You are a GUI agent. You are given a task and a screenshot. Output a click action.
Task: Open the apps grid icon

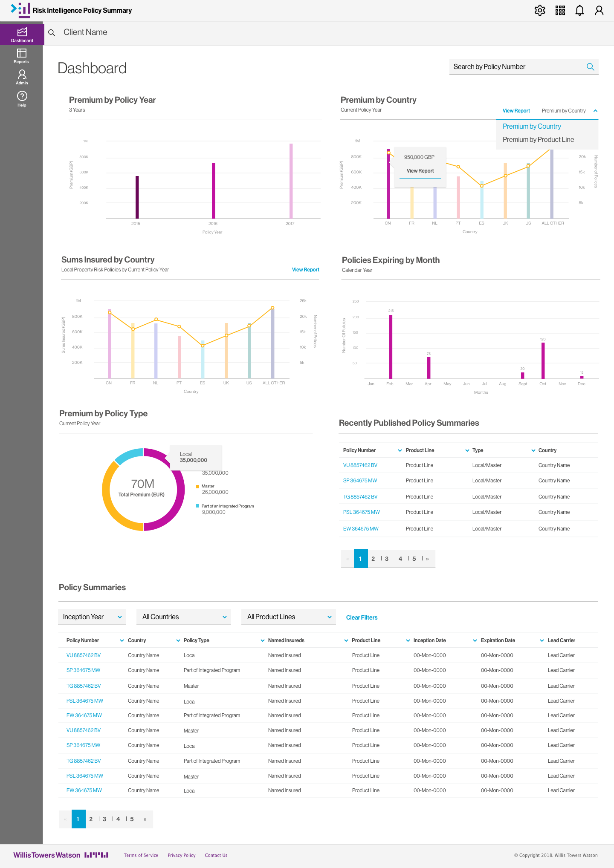560,10
